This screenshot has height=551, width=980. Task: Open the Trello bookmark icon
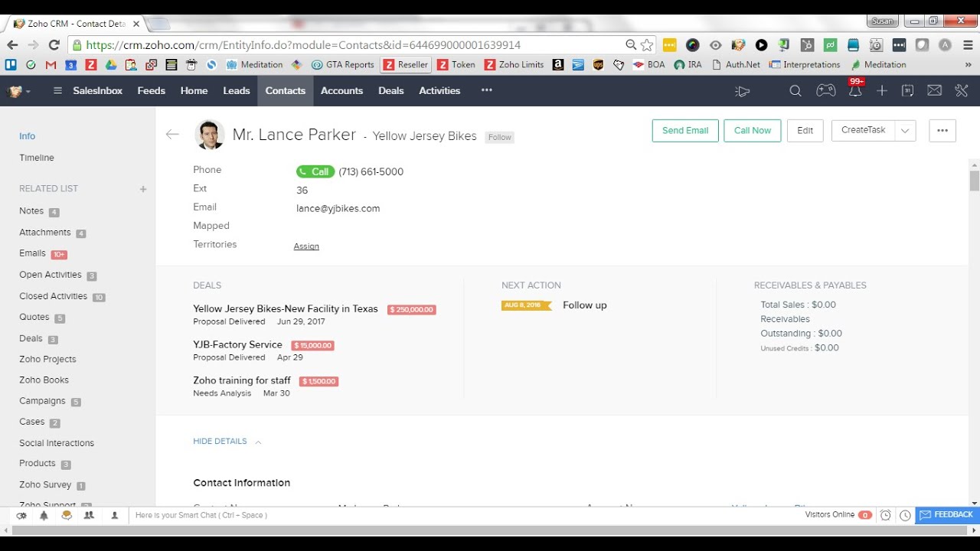pos(11,65)
